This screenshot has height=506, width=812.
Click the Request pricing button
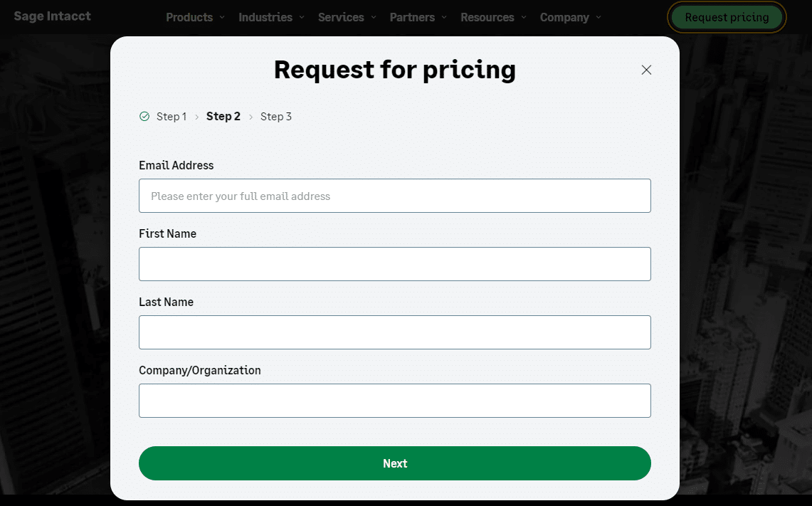[726, 17]
